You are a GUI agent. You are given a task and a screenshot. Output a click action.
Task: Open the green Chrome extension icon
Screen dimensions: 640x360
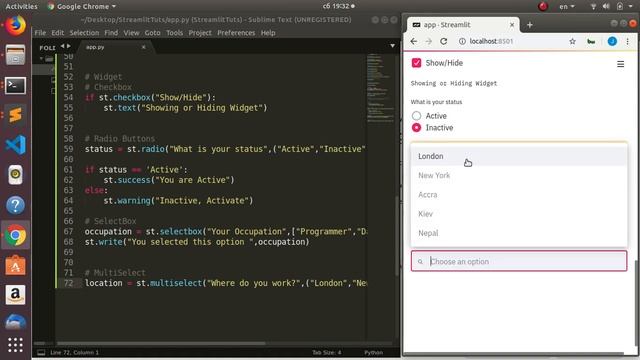pyautogui.click(x=591, y=41)
